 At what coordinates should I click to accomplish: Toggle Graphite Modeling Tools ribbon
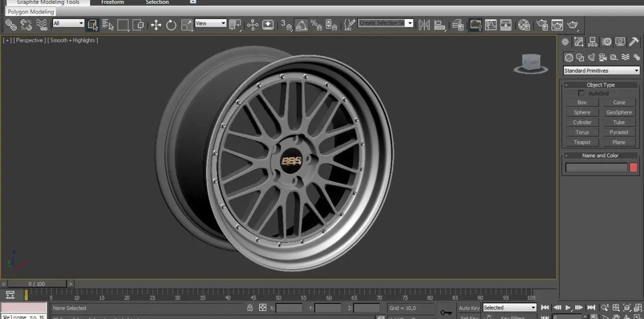(x=475, y=24)
